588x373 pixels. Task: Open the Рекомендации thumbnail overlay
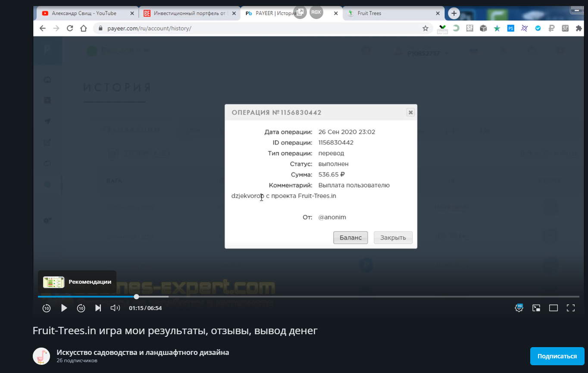77,282
